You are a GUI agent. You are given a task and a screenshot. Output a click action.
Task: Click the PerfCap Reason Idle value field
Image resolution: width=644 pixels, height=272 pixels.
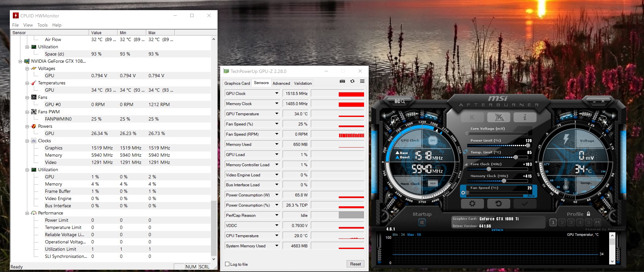click(296, 215)
